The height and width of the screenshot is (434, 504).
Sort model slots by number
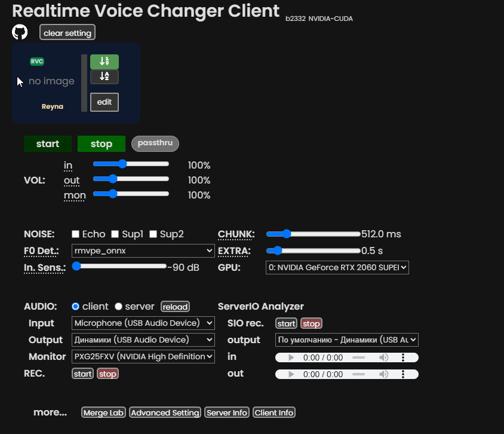tap(105, 62)
